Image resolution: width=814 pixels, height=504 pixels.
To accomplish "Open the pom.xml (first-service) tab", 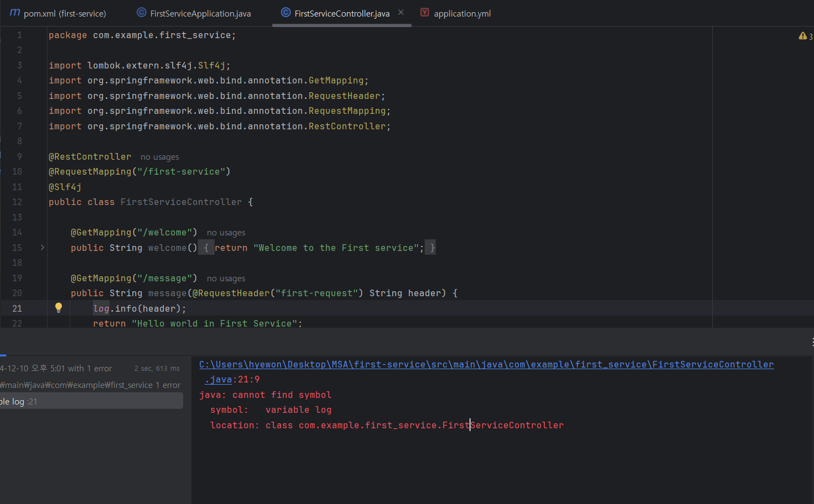I will pyautogui.click(x=58, y=13).
